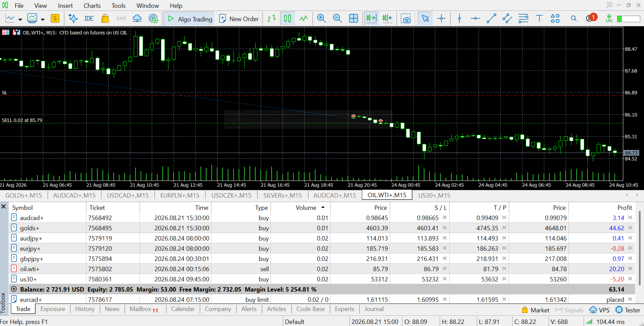The image size is (644, 326).
Task: Sort trades by Profit column header
Action: pyautogui.click(x=625, y=207)
